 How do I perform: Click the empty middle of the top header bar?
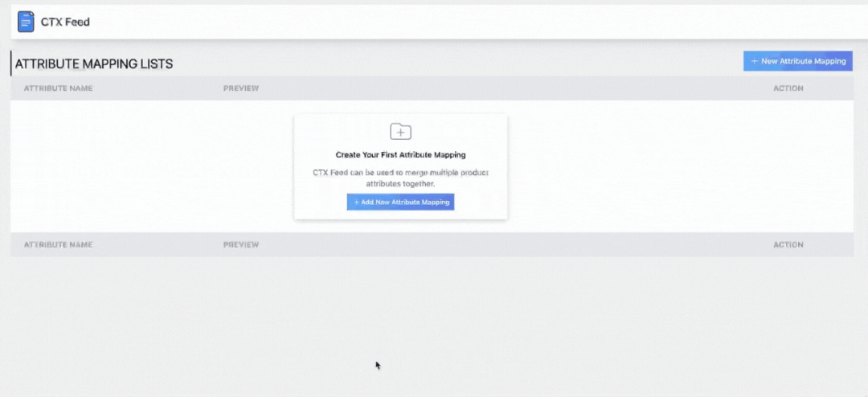tap(450, 22)
